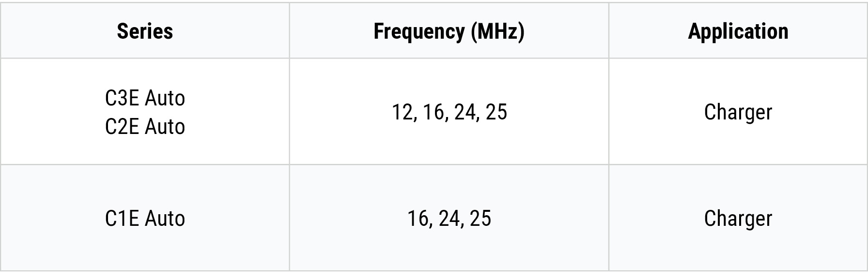Click the word Frequency in the header
The image size is (868, 280).
click(419, 31)
